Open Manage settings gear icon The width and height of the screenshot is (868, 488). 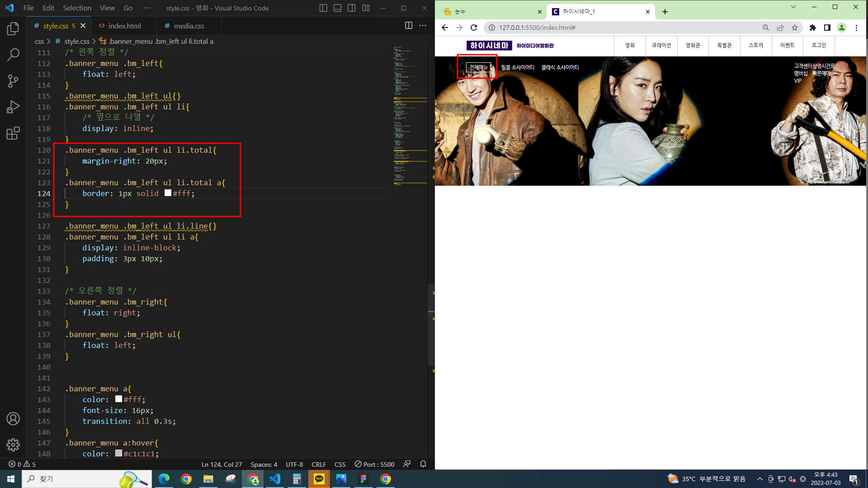tap(13, 445)
